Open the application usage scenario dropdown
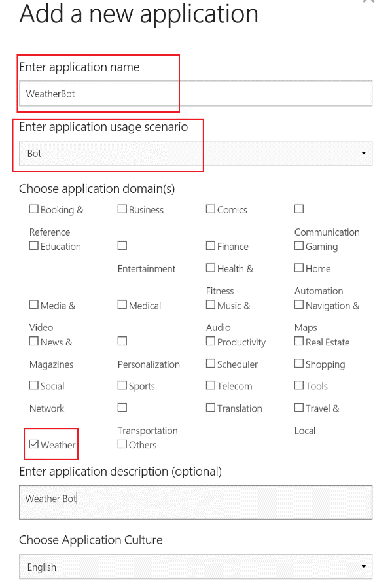392x583 pixels. coord(196,153)
